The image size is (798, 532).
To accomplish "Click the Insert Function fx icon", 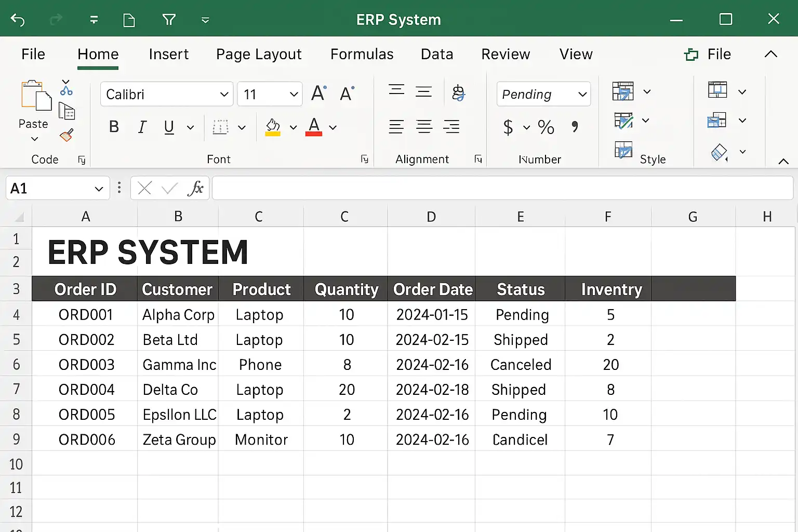I will [x=195, y=188].
